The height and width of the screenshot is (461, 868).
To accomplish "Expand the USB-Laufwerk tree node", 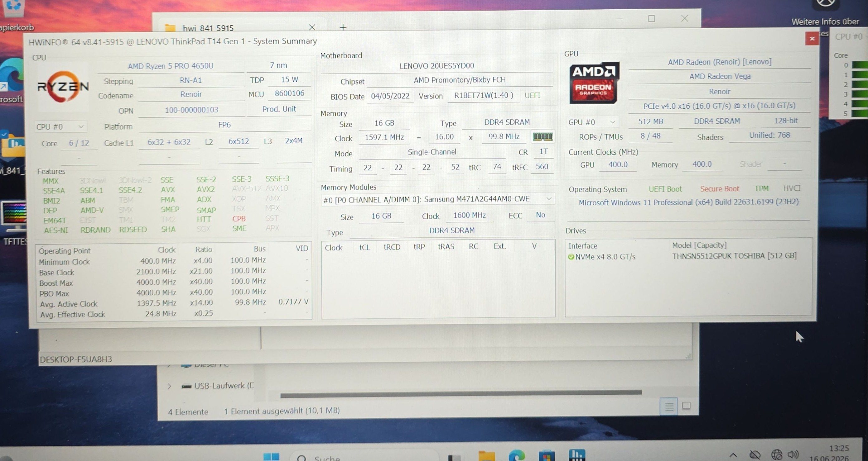I will pyautogui.click(x=169, y=386).
